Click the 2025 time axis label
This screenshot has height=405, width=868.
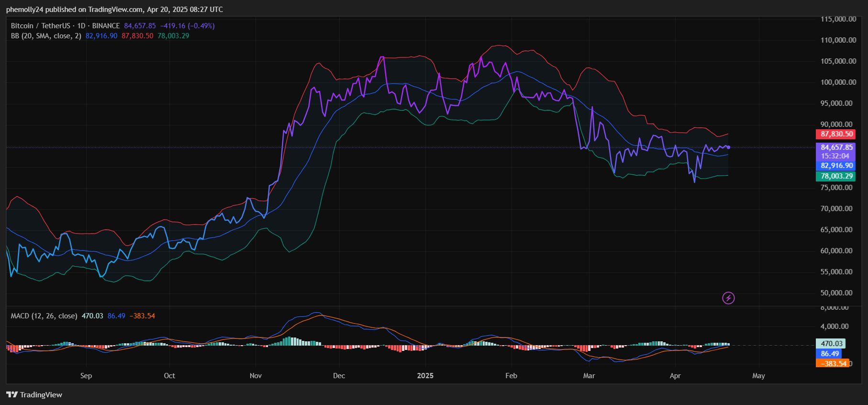[x=425, y=376]
